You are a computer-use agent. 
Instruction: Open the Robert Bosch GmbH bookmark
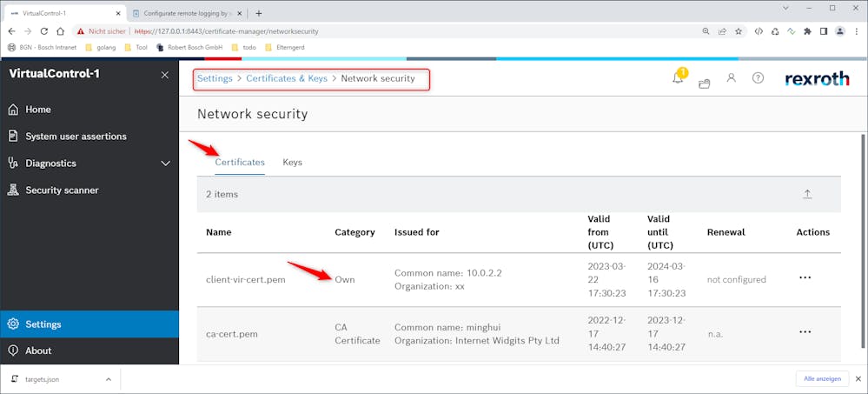point(189,48)
